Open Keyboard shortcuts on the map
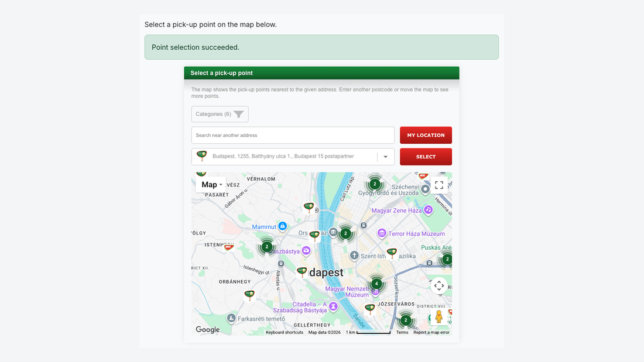This screenshot has width=644, height=362. pos(284,332)
